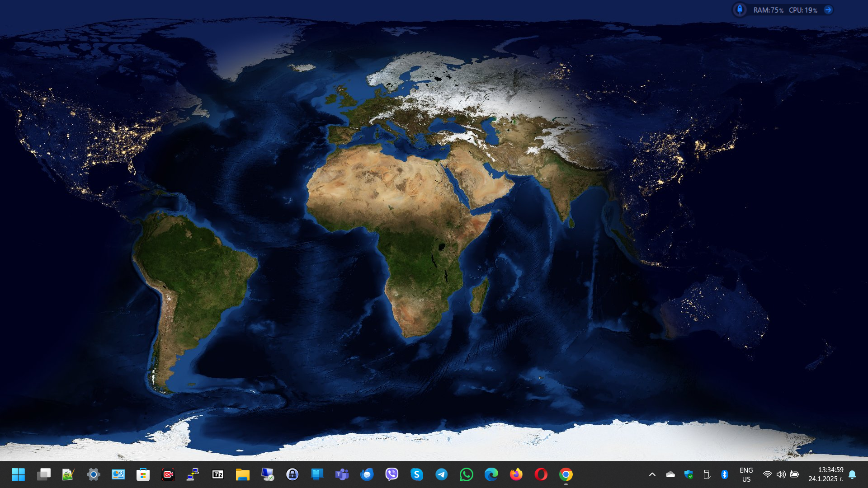
Task: Launch Remote Desktop Connection
Action: [268, 474]
